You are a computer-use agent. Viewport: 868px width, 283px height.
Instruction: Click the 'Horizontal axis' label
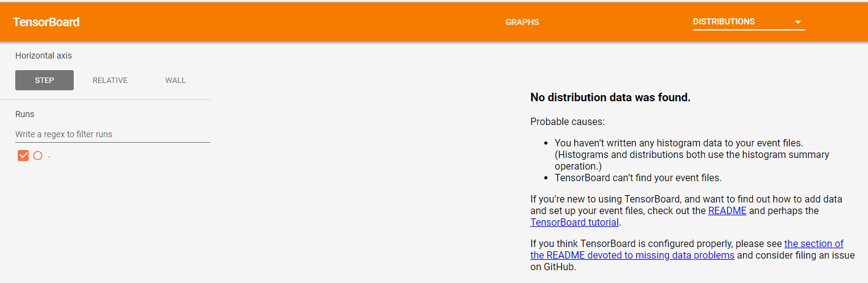pyautogui.click(x=43, y=56)
